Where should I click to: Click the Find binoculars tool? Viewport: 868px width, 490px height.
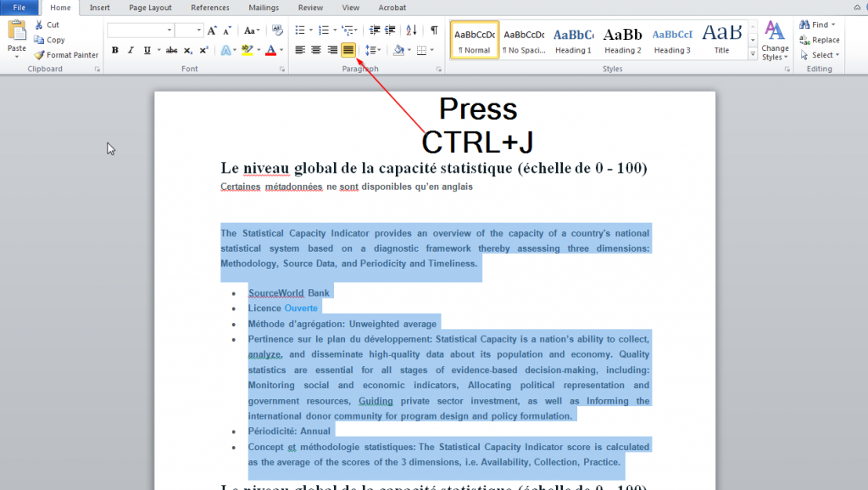coord(816,25)
